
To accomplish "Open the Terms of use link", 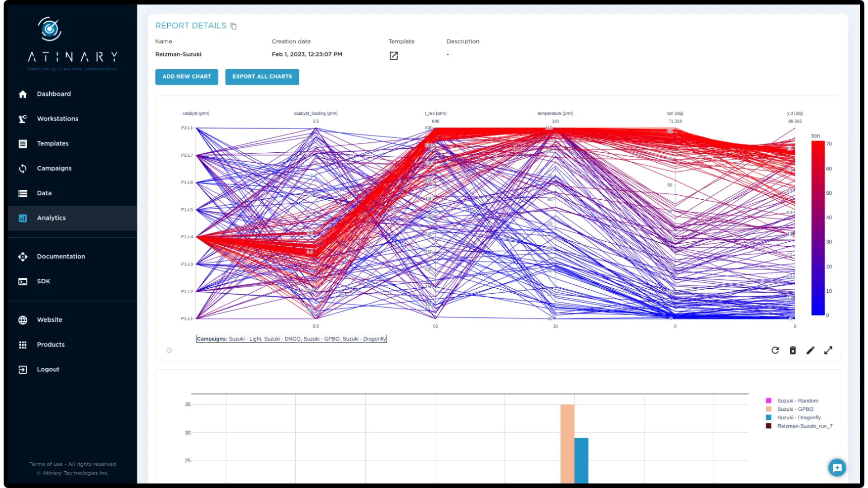I will click(x=46, y=464).
